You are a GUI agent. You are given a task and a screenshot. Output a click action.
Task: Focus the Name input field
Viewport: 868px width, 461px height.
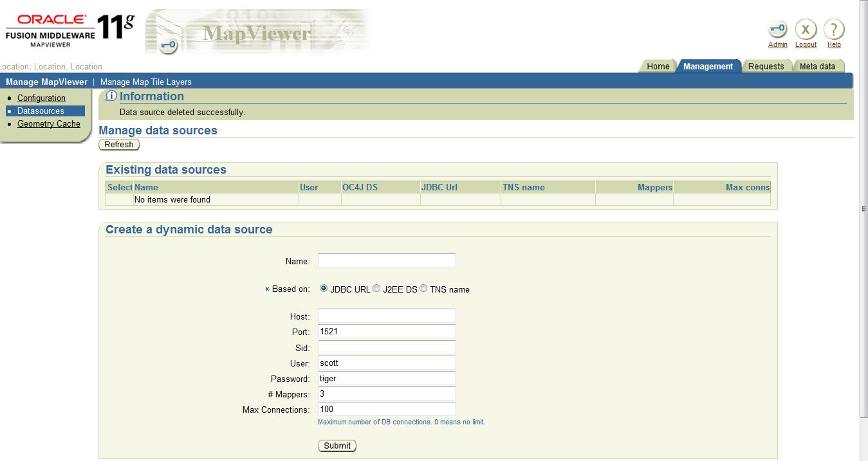click(387, 260)
